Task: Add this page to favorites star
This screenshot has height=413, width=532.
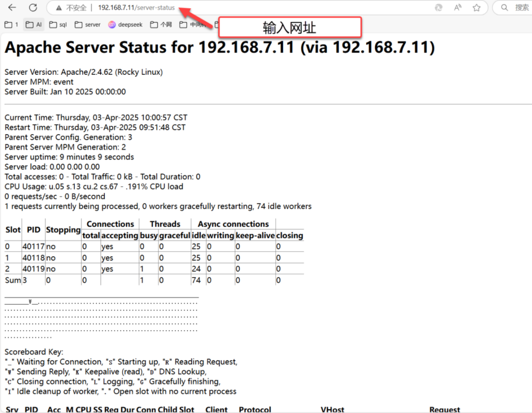Action: (476, 8)
